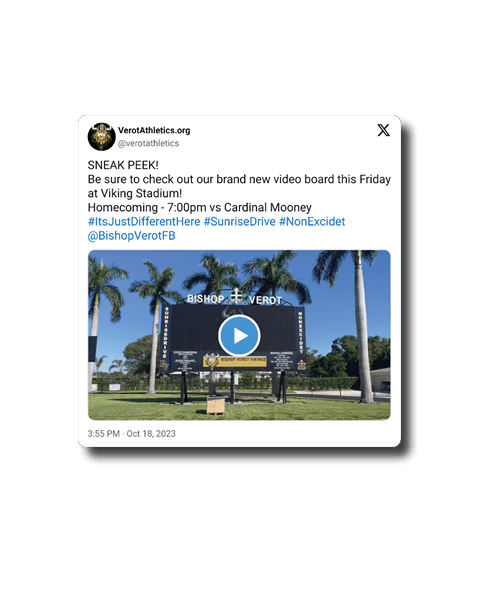Open the VerotAthletics.org account name

[x=154, y=130]
